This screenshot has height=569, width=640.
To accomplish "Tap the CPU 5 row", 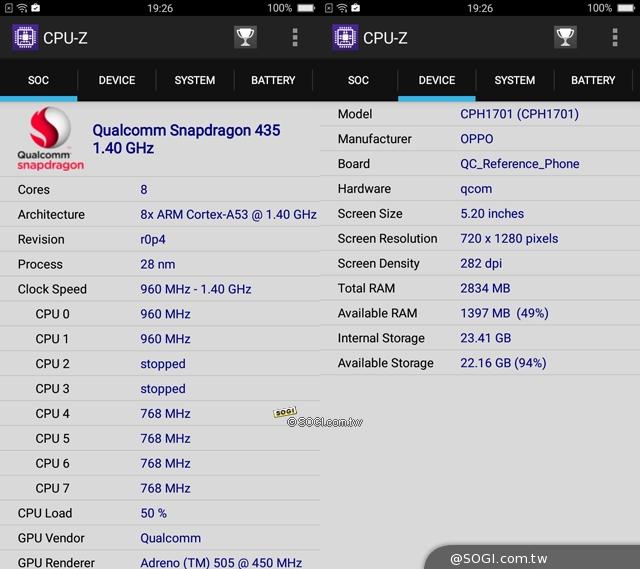I will click(x=160, y=438).
